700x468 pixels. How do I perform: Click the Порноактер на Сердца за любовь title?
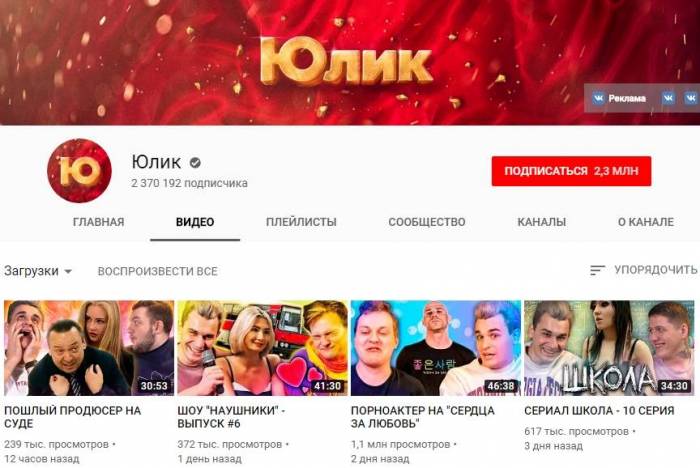click(x=423, y=417)
